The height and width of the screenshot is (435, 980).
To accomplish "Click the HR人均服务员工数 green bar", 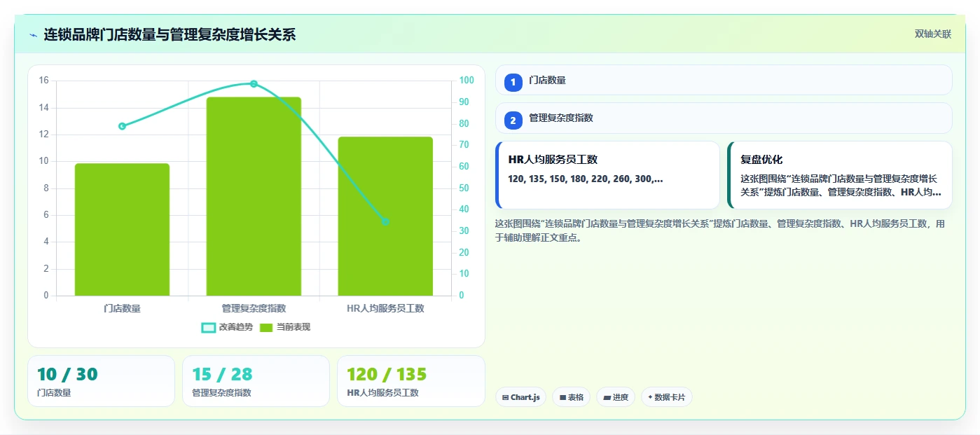I will (x=385, y=216).
